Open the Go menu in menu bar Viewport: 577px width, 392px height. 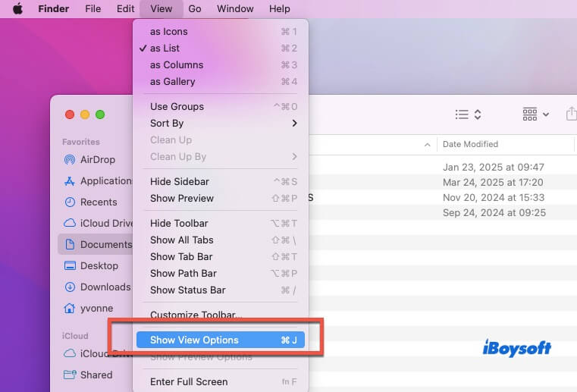pyautogui.click(x=195, y=9)
